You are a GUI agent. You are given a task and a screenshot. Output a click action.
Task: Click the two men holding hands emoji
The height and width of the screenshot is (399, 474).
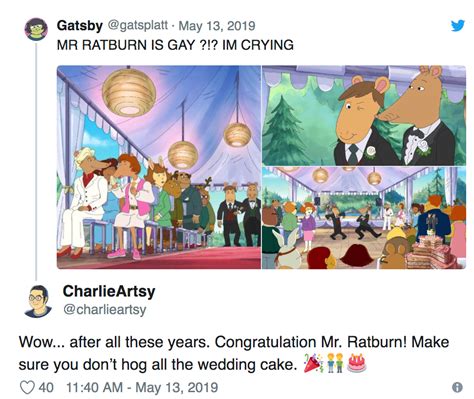(x=335, y=363)
